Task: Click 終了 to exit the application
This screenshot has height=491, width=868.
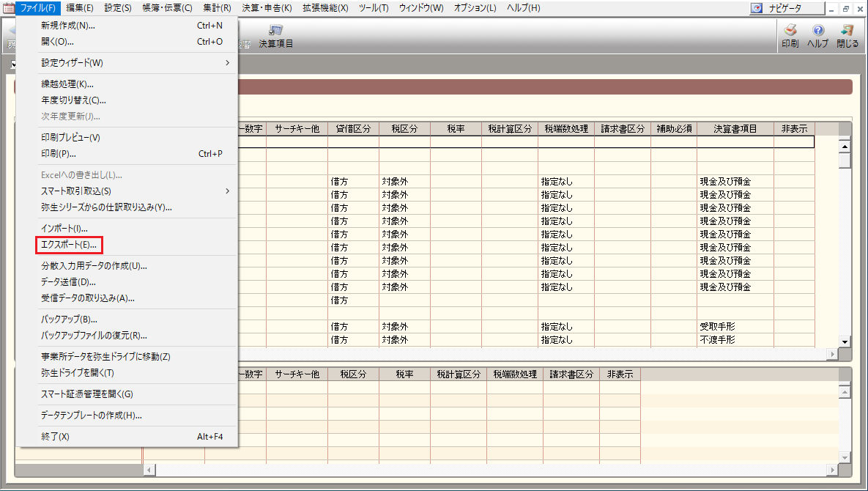Action: 55,437
